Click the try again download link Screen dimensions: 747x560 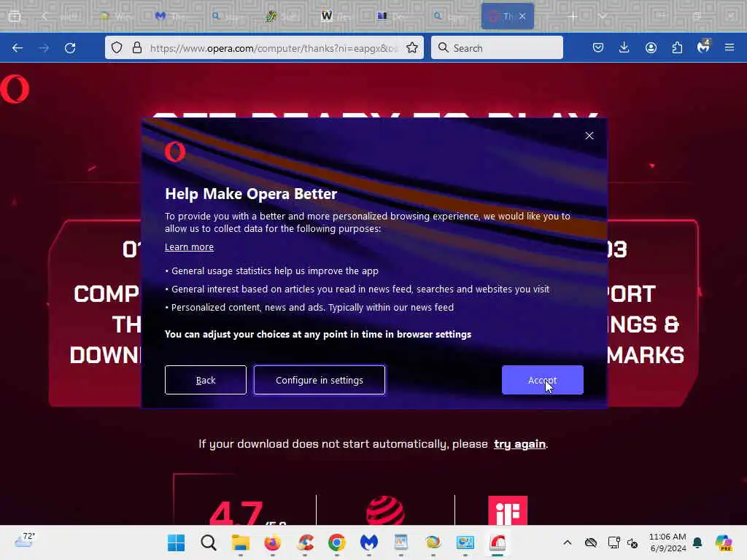click(x=519, y=444)
